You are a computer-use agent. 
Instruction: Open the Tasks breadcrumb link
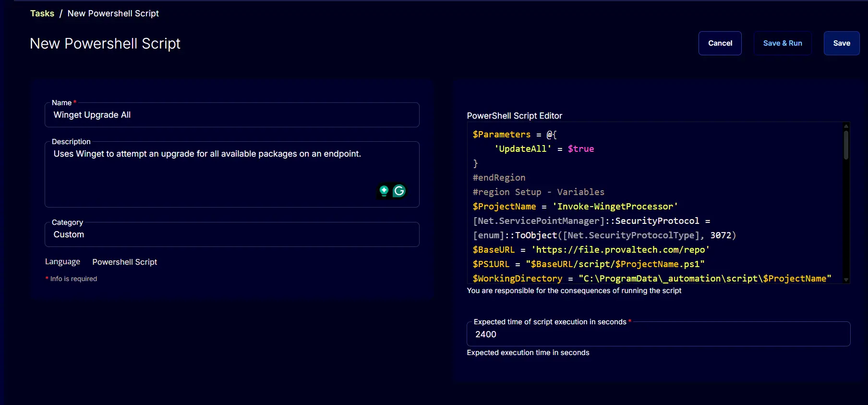42,13
